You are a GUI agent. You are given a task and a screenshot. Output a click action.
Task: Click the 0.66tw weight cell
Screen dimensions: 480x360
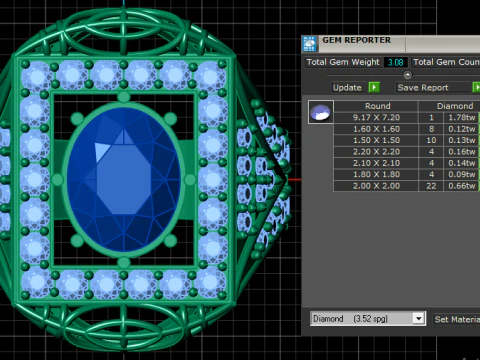[x=461, y=186]
